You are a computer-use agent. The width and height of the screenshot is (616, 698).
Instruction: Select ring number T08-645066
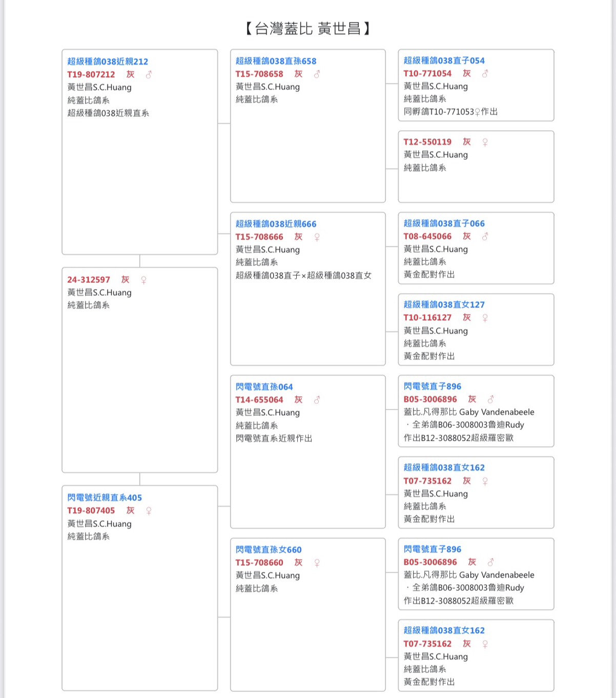(427, 236)
